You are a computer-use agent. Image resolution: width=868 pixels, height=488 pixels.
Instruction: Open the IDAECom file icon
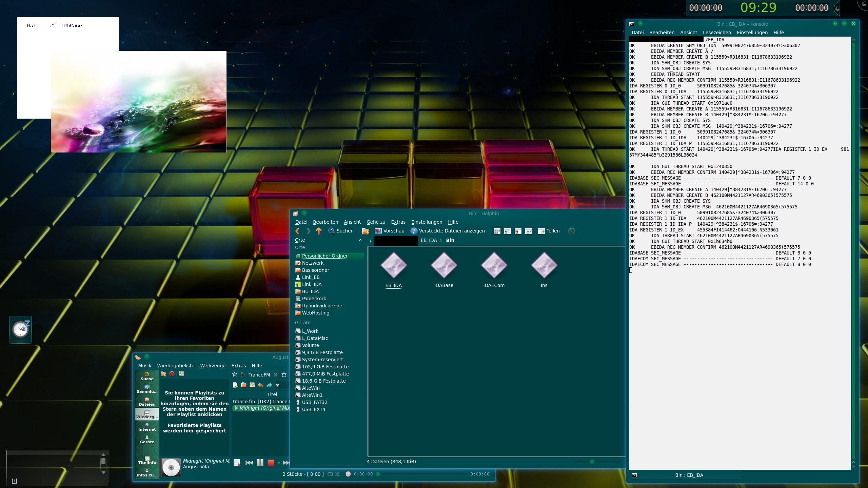pos(494,265)
